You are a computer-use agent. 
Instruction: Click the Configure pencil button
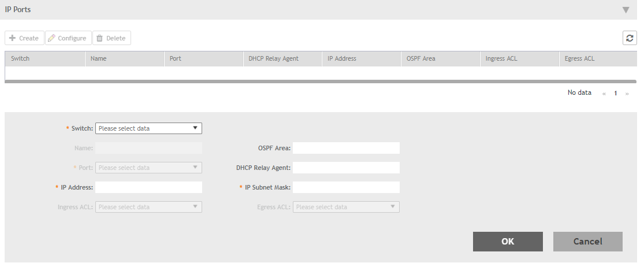[x=68, y=38]
